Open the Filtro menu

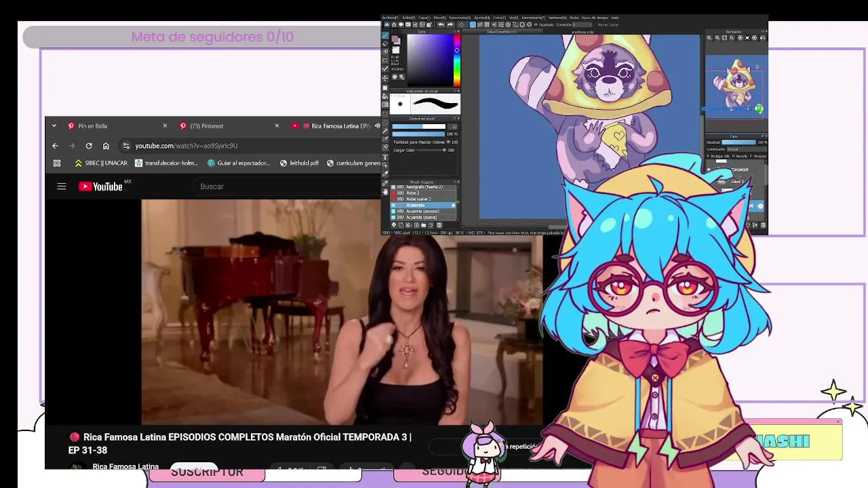[439, 18]
